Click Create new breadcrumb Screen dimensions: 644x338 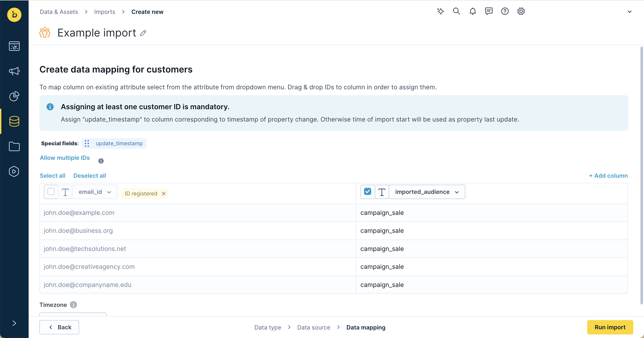point(147,12)
